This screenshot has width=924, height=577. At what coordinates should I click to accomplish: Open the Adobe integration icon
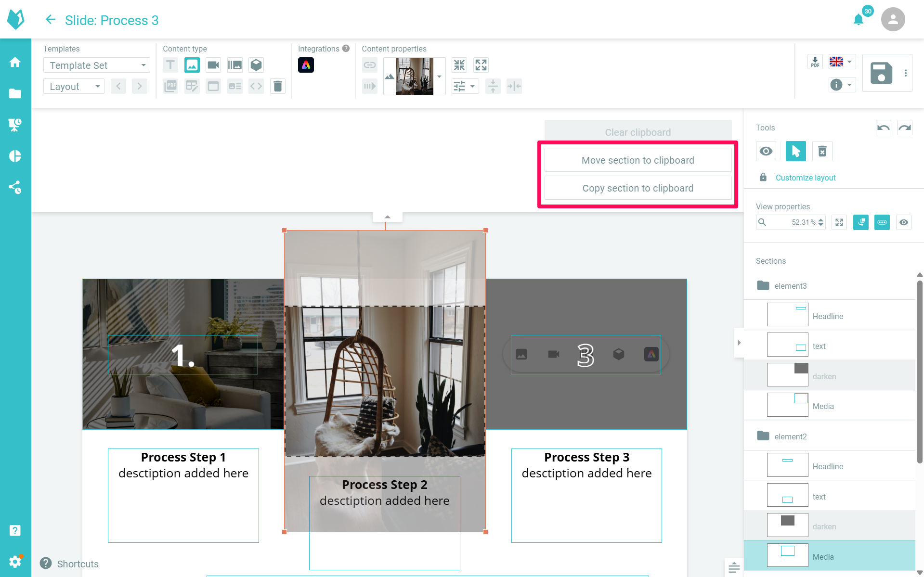(306, 65)
